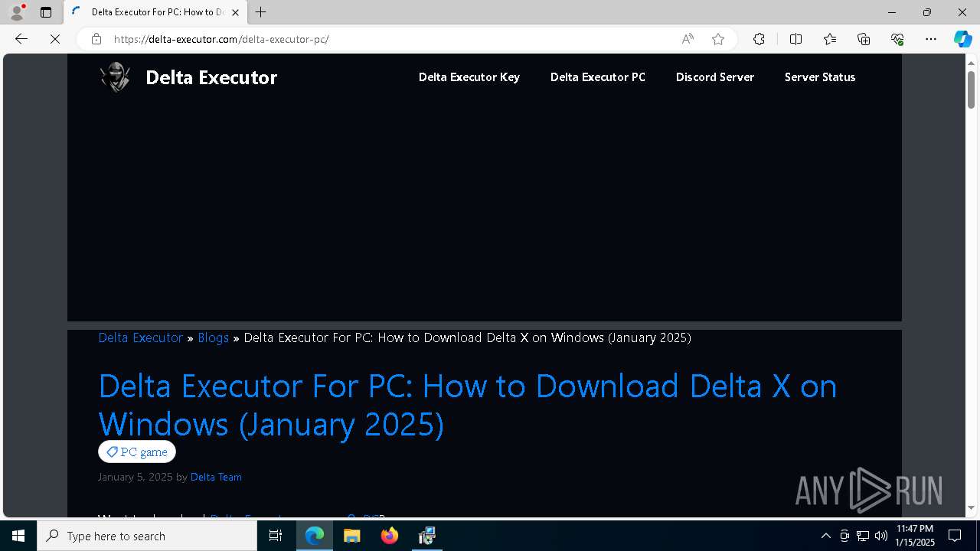Screen dimensions: 980x551
Task: Show hidden system tray icons
Action: (825, 536)
